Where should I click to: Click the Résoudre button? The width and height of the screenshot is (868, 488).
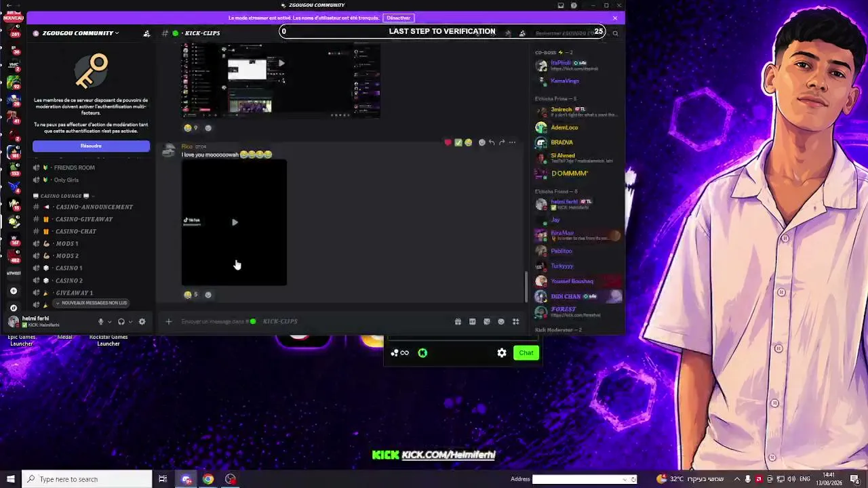[91, 146]
